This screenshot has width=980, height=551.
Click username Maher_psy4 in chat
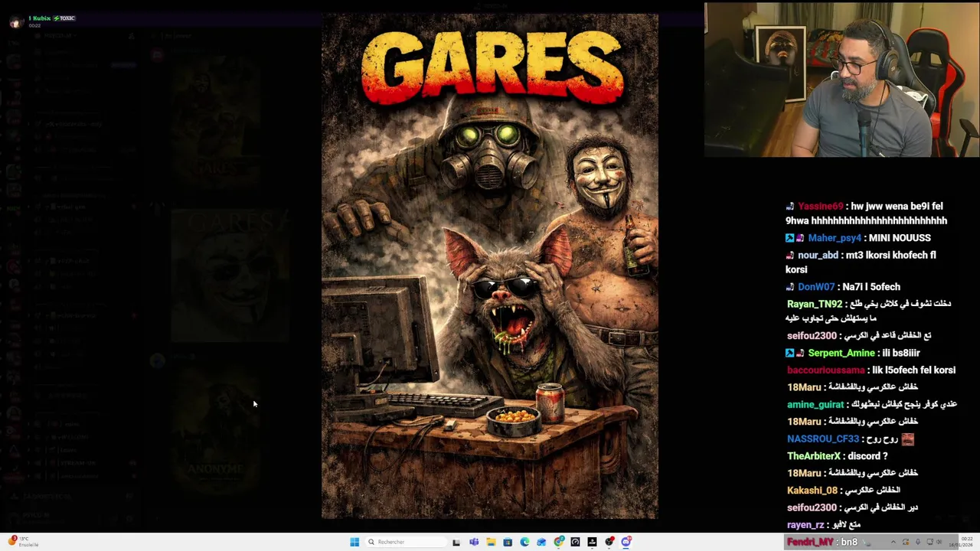point(834,238)
